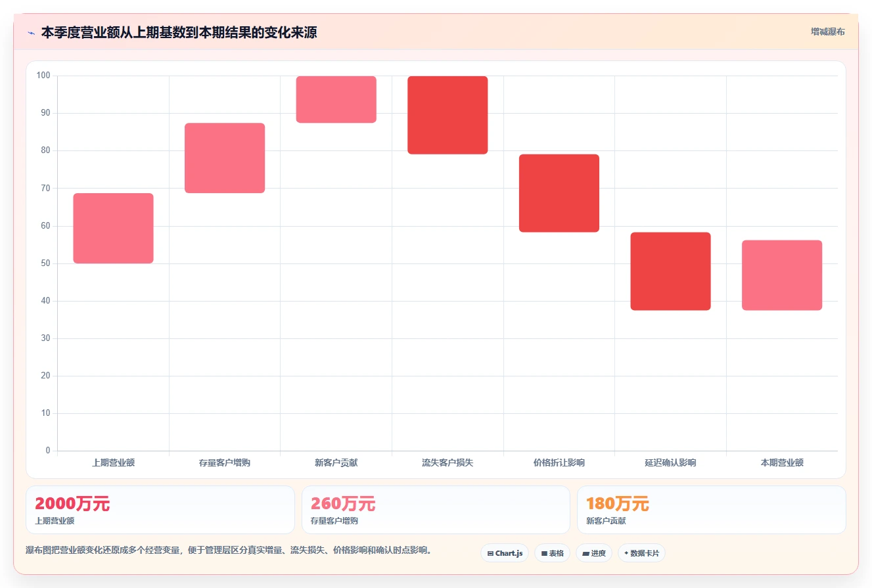The height and width of the screenshot is (588, 872).
Task: Click the x-axis label 本期营业额
Action: (x=782, y=463)
